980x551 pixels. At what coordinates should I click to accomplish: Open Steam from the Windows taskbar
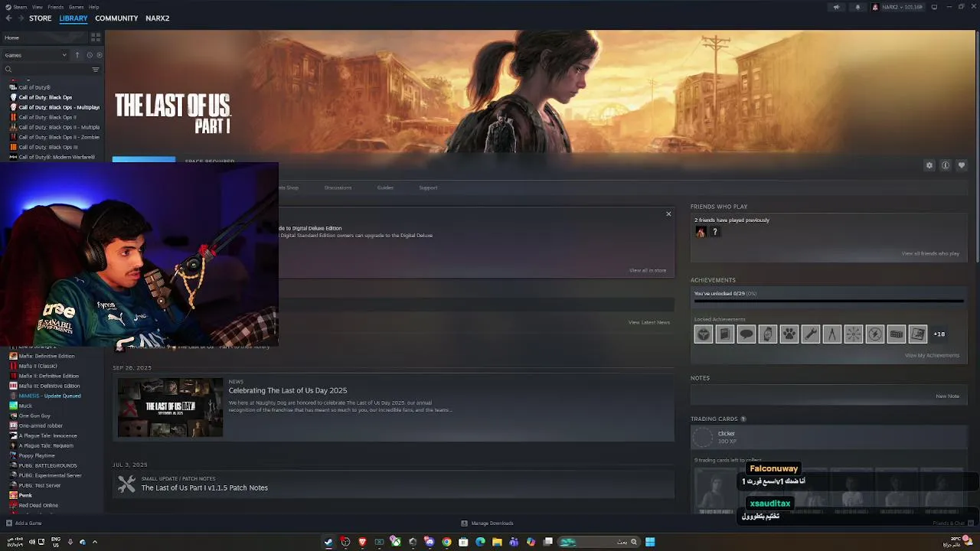328,542
